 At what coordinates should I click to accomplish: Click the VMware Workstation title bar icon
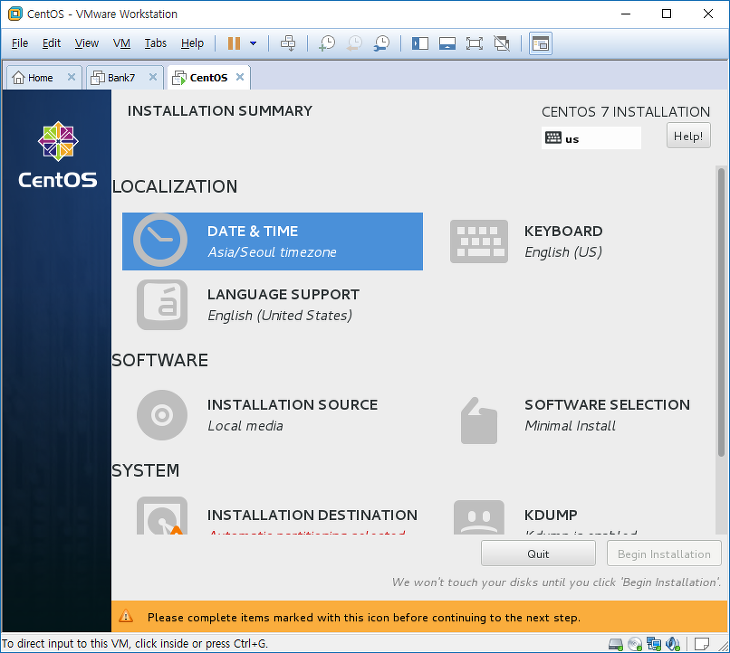(15, 13)
